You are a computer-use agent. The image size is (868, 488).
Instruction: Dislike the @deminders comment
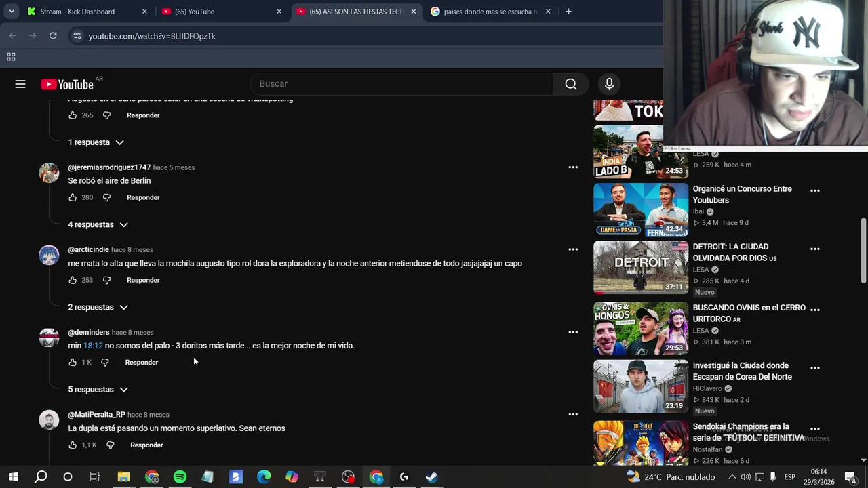coord(104,362)
